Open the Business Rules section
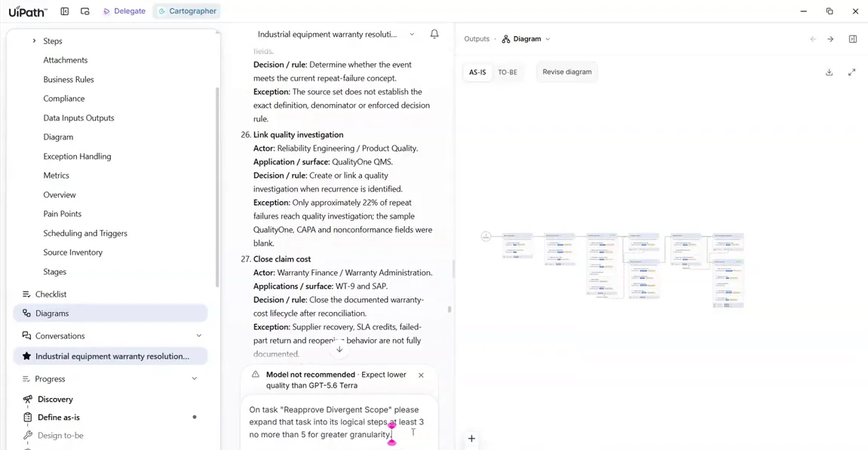The image size is (868, 450). click(69, 79)
